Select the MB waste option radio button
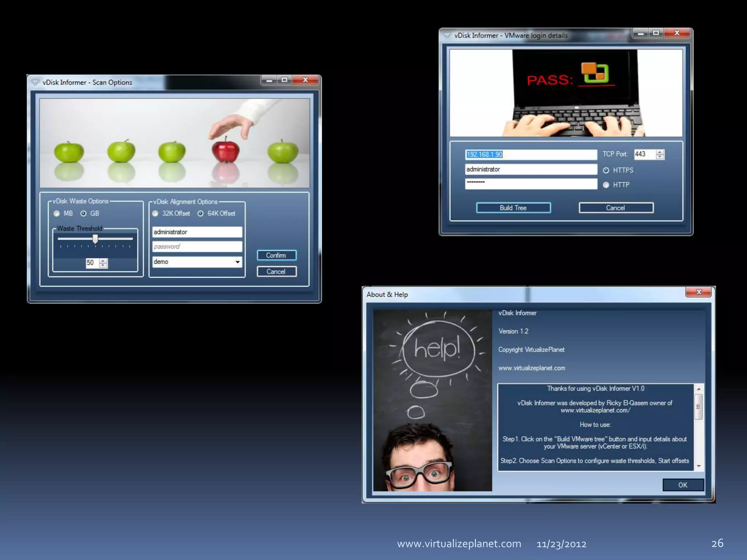 (x=57, y=214)
